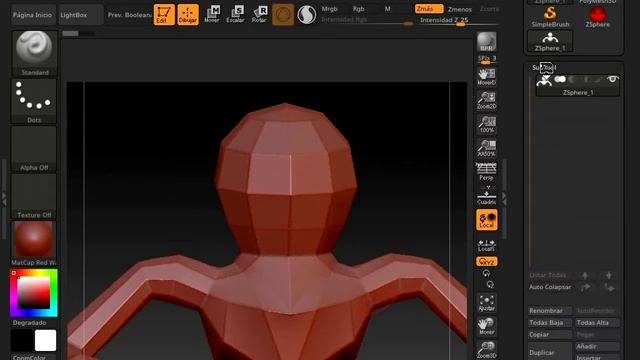The image size is (640, 360).
Task: Adjust the Intensidad Rgb slider
Action: [367, 20]
